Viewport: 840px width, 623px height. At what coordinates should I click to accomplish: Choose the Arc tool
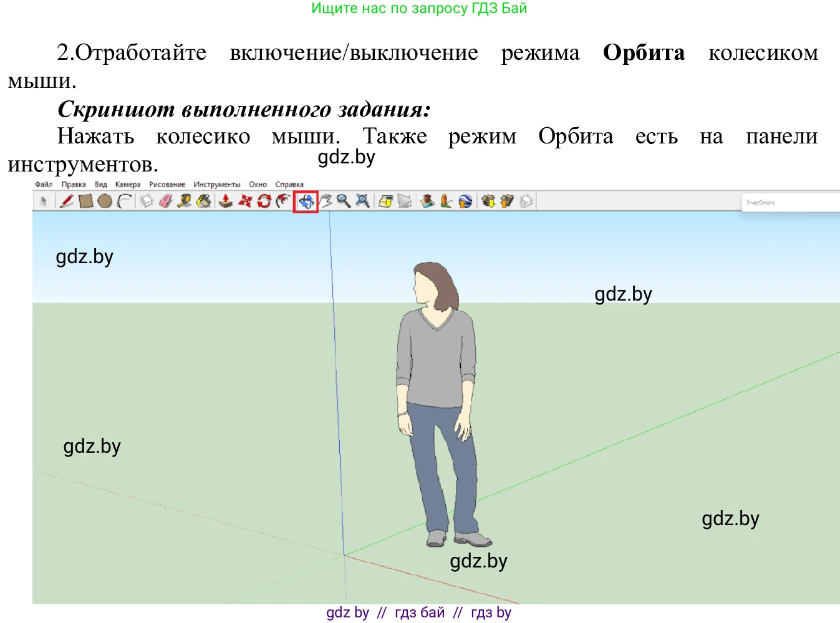pyautogui.click(x=124, y=201)
